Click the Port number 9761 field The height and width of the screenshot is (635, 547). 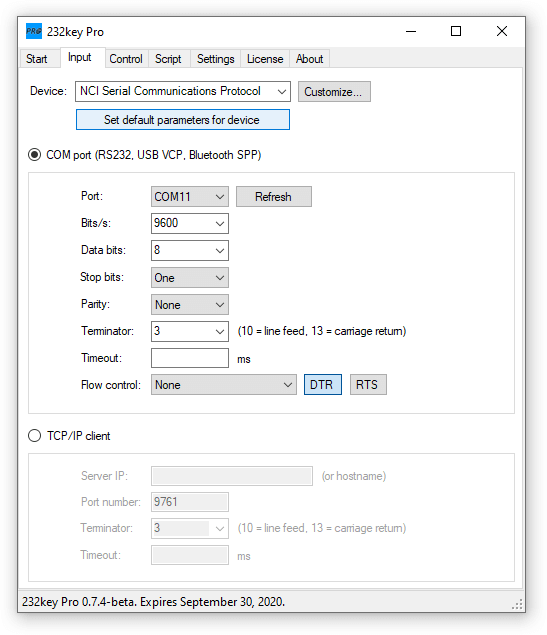190,502
